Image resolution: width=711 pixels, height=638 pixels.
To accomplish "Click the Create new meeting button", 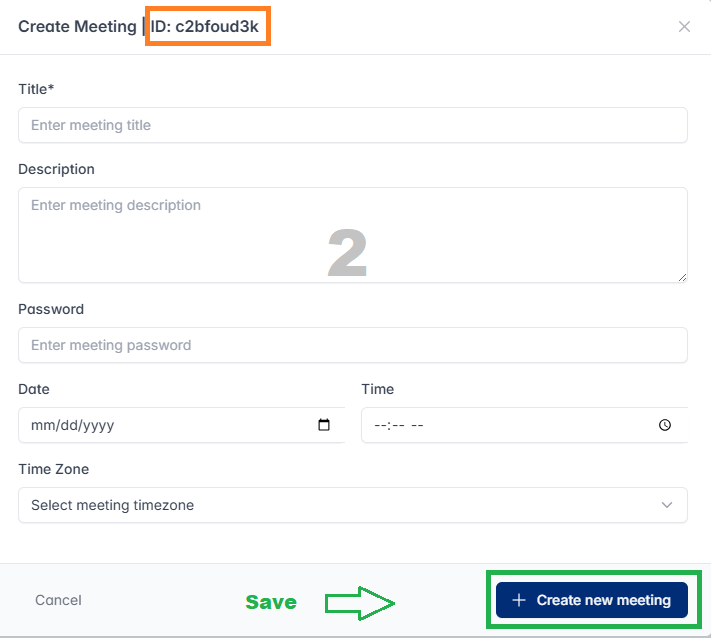I will (592, 600).
